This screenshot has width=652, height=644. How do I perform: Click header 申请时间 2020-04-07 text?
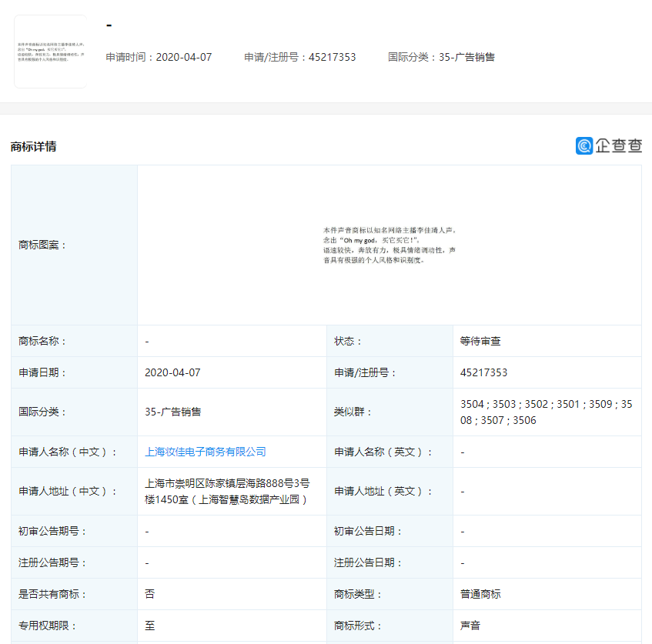pyautogui.click(x=159, y=57)
